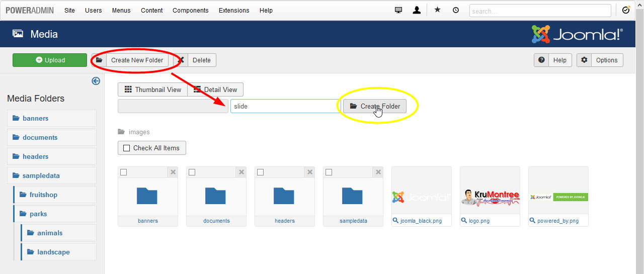Click the Joomla logo in header
The height and width of the screenshot is (274, 644).
pos(577,34)
